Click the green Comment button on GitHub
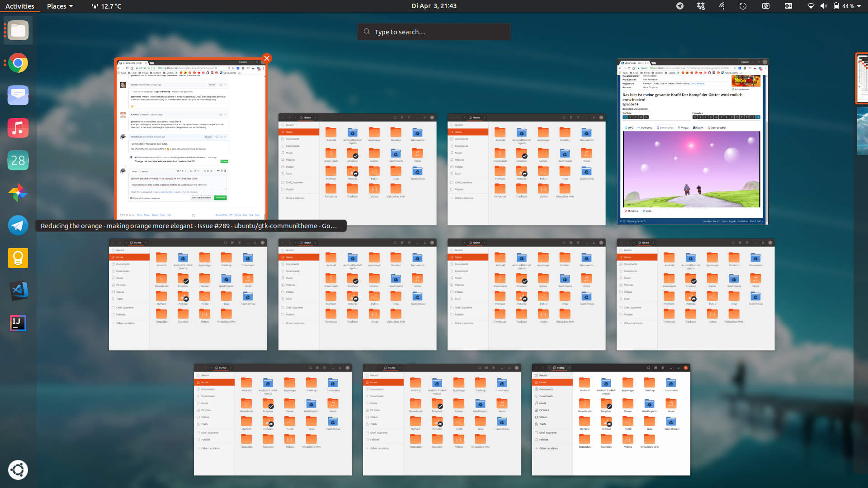This screenshot has width=868, height=488. pyautogui.click(x=220, y=198)
